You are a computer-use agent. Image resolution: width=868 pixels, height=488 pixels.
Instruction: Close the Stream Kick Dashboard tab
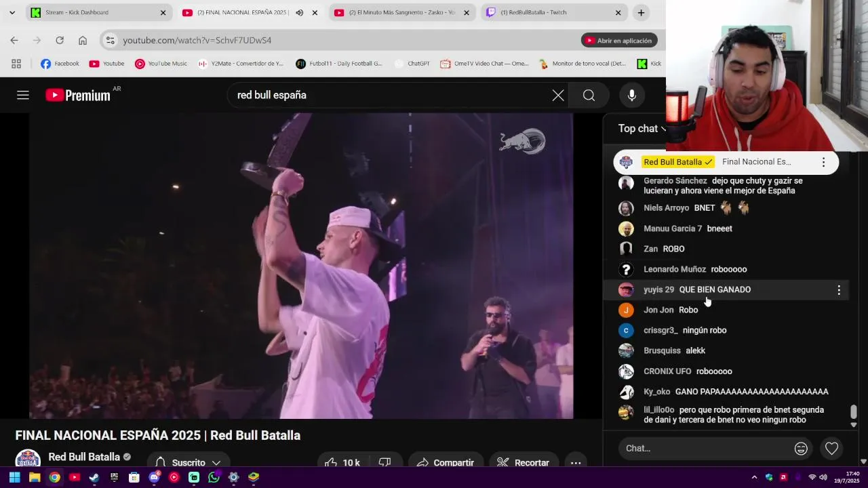tap(163, 13)
